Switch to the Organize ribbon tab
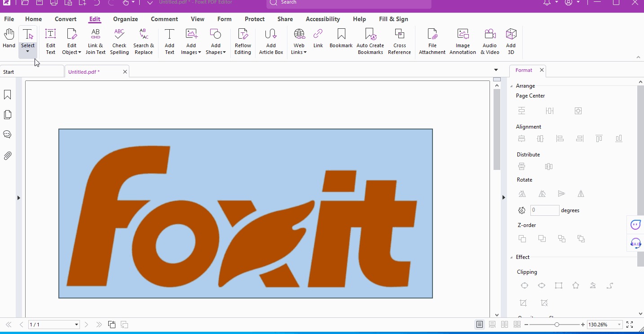This screenshot has height=334, width=644. click(x=126, y=19)
